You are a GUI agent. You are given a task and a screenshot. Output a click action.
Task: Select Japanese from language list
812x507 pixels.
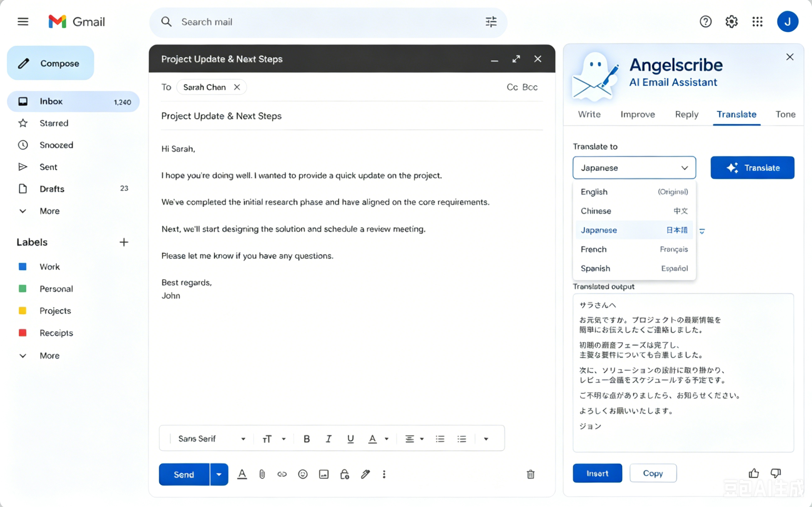634,230
